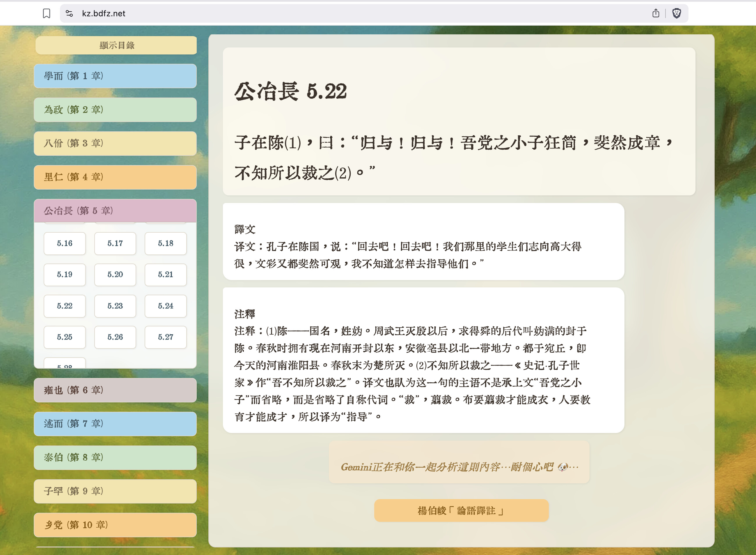Open site settings icon beside URL
Image resolution: width=756 pixels, height=555 pixels.
click(69, 13)
